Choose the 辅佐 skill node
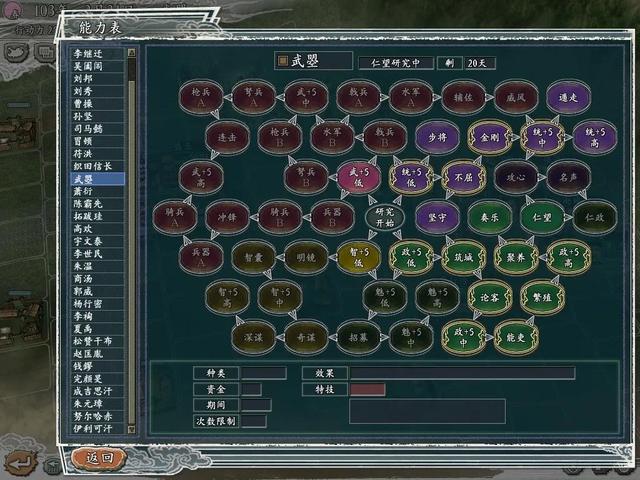Viewport: 640px width, 480px height. click(463, 98)
